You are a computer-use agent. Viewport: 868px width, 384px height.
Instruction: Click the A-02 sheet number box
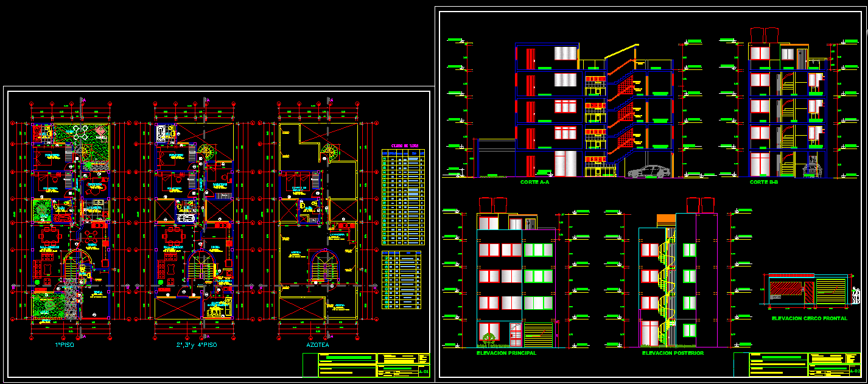pyautogui.click(x=854, y=370)
